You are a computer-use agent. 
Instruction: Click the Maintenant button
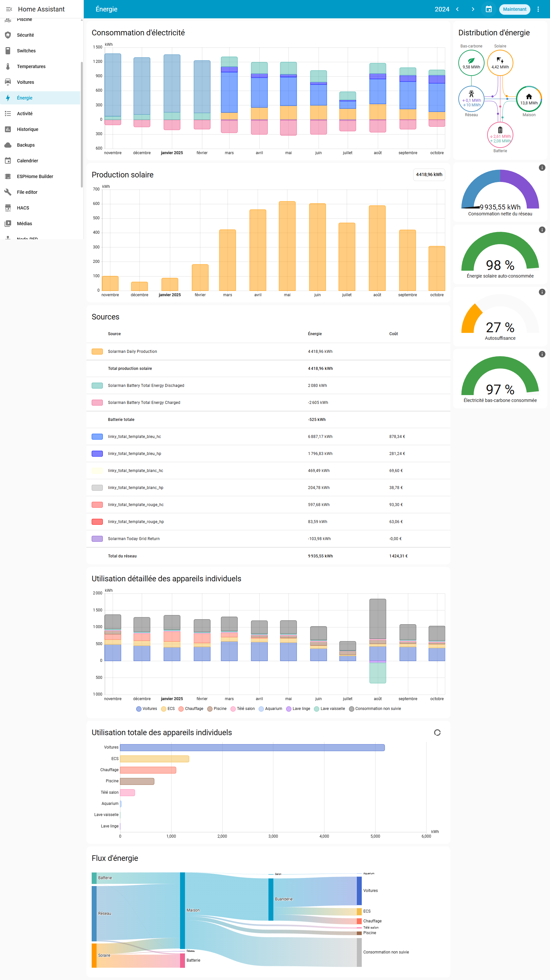[x=514, y=9]
